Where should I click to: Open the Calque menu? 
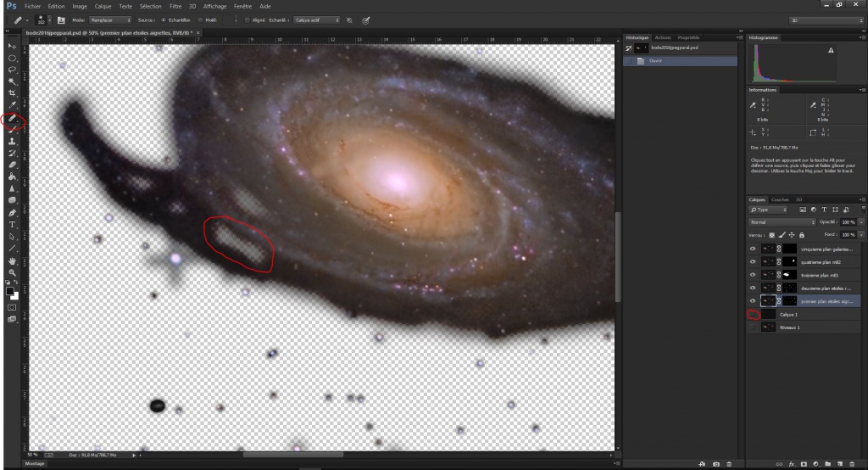103,6
